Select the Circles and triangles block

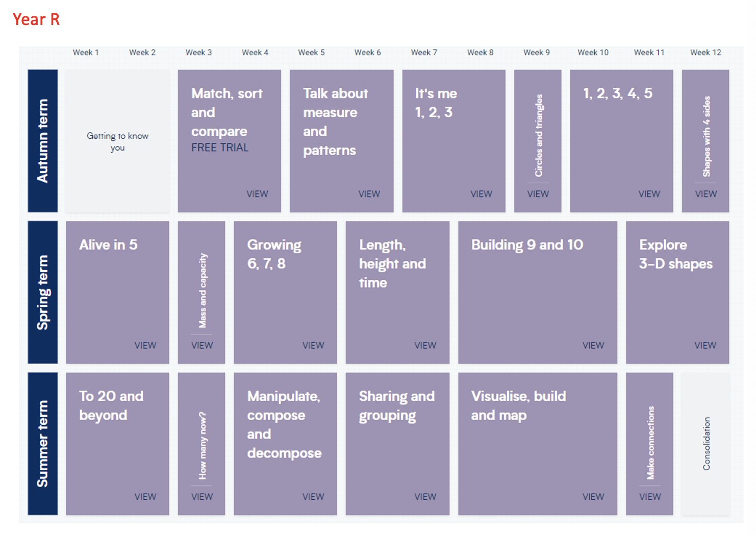click(538, 140)
